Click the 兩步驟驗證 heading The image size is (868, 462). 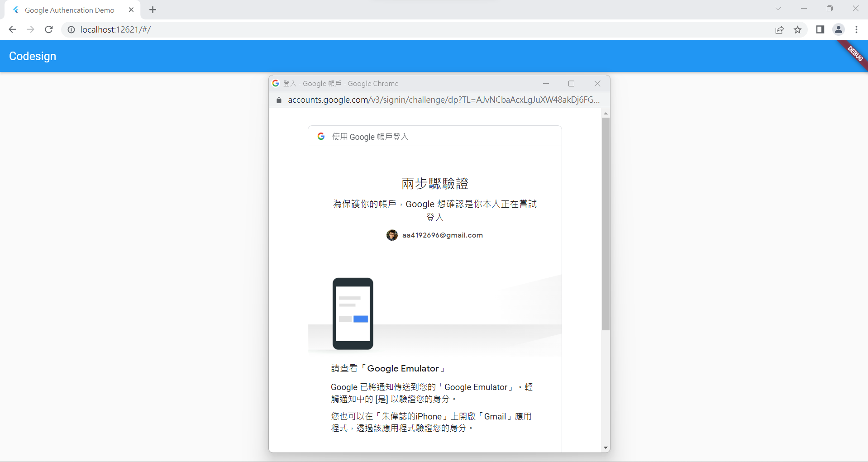(x=435, y=183)
